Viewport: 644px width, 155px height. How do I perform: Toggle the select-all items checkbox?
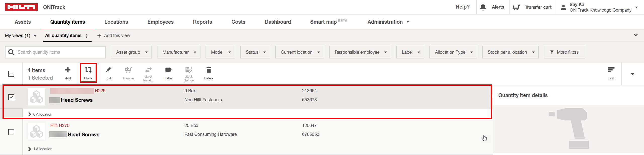[11, 74]
